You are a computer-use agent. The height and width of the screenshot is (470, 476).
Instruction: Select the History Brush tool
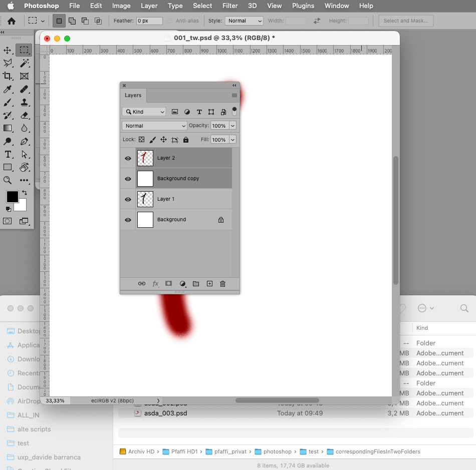[x=8, y=116]
